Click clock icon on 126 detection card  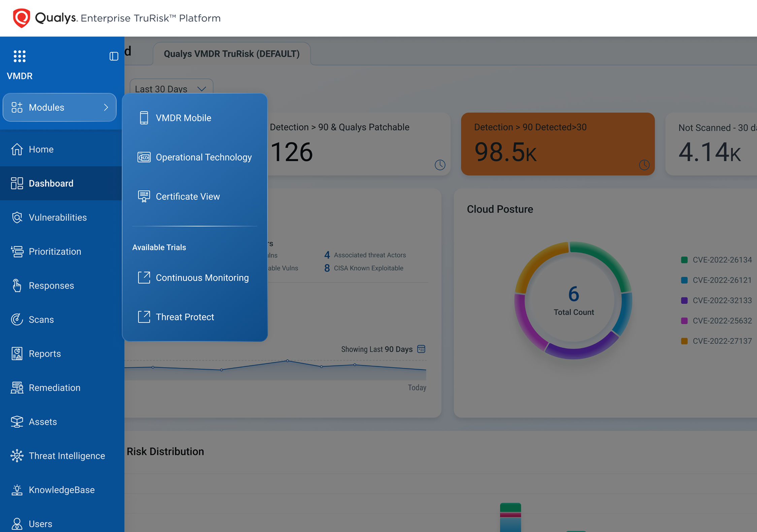click(x=440, y=165)
